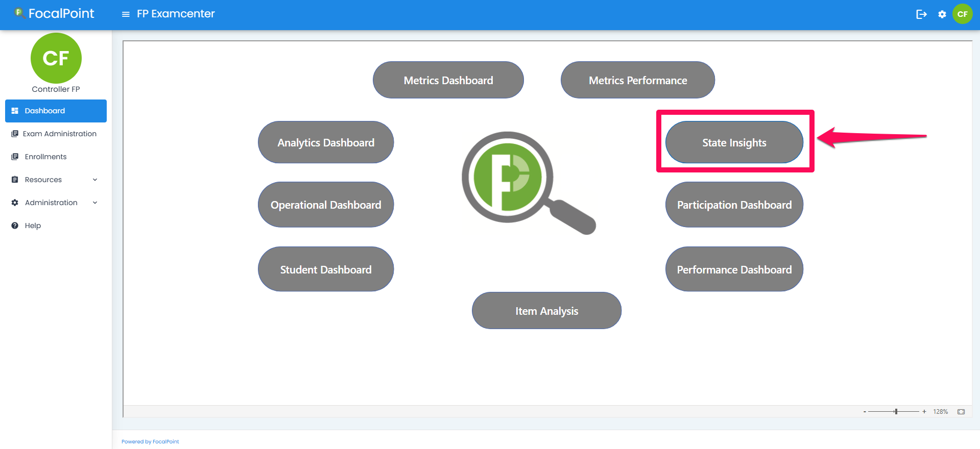Viewport: 980px width, 449px height.
Task: Click the Powered by FocalPoint link
Action: [150, 442]
